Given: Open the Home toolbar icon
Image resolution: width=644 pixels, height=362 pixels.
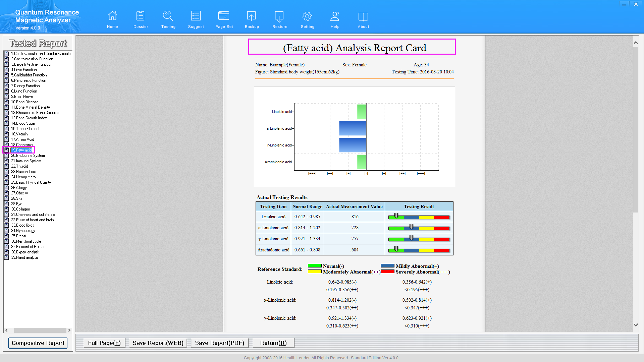Looking at the screenshot, I should (x=112, y=16).
